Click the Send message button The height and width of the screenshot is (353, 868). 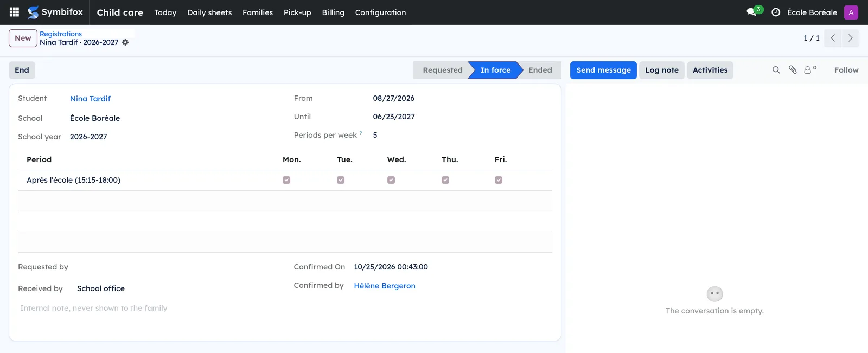603,70
